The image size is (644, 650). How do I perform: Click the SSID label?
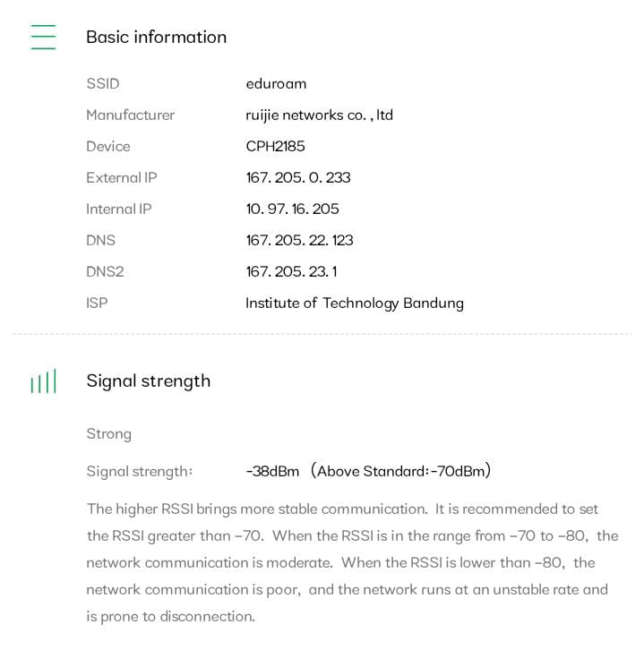coord(102,83)
